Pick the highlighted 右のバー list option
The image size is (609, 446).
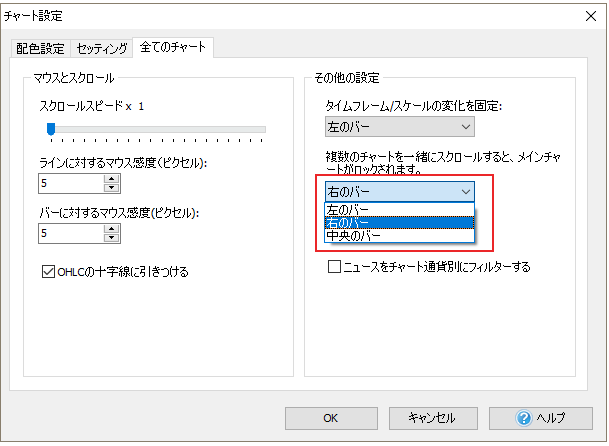399,222
